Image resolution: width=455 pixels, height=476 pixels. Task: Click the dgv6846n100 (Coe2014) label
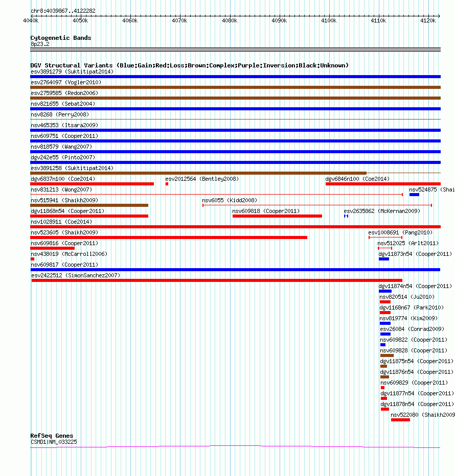357,179
